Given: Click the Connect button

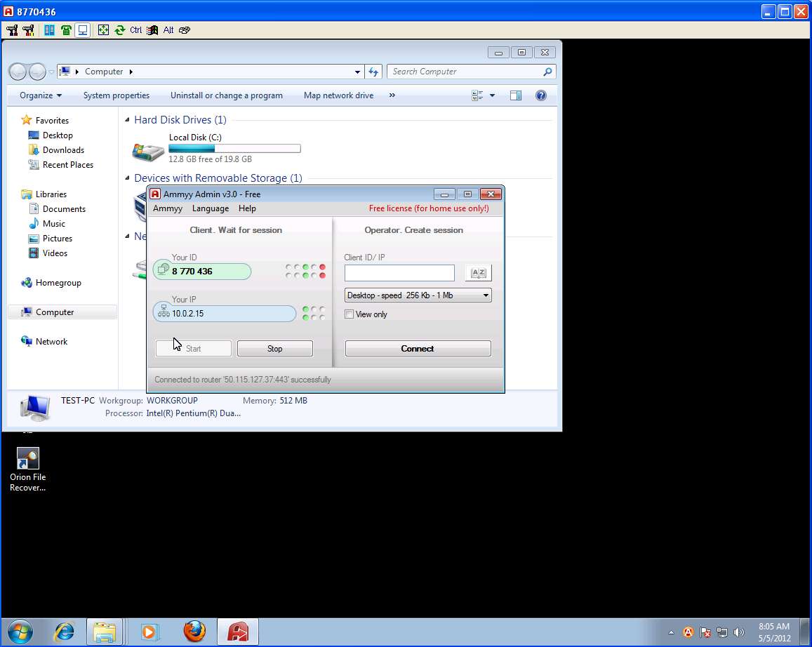Looking at the screenshot, I should coord(418,348).
